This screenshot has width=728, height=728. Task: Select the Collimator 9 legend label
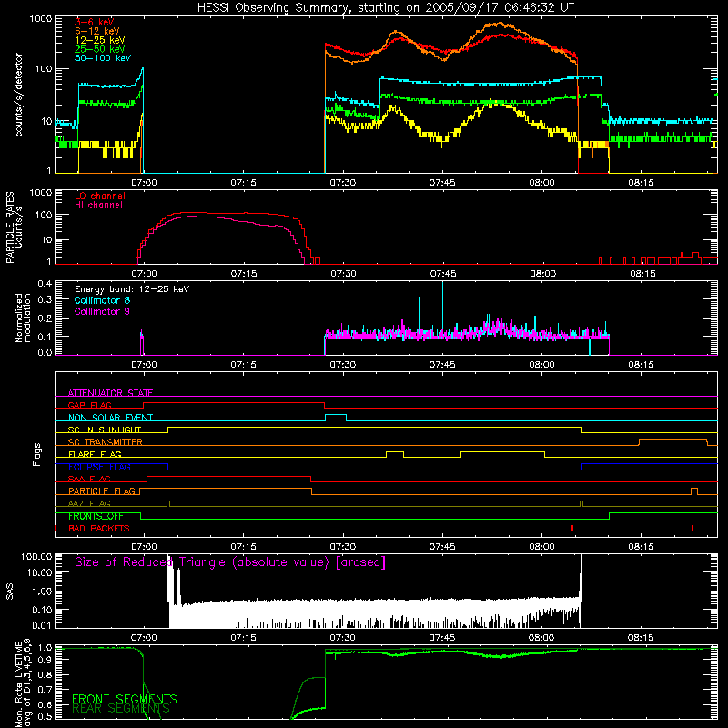click(x=102, y=311)
